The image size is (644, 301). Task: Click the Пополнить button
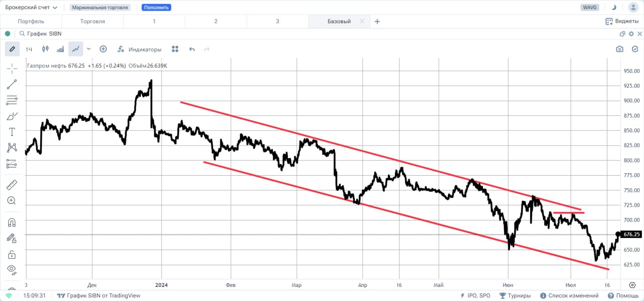156,8
